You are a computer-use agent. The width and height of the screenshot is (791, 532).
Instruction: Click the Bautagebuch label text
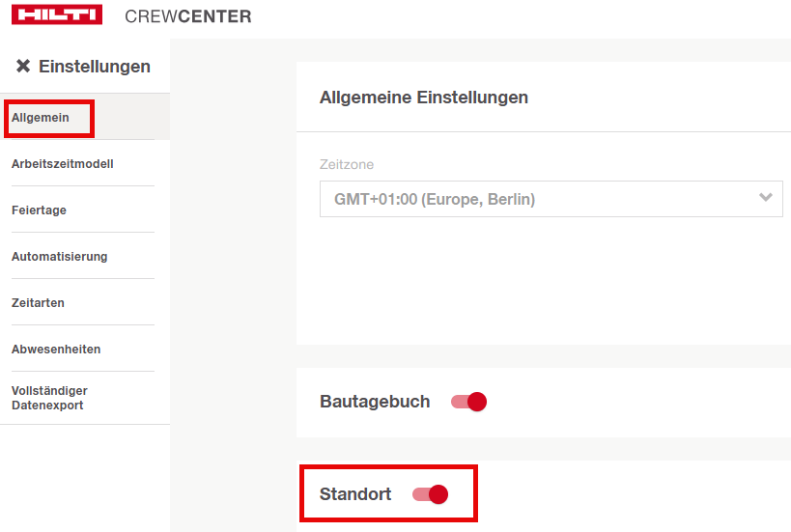(375, 402)
